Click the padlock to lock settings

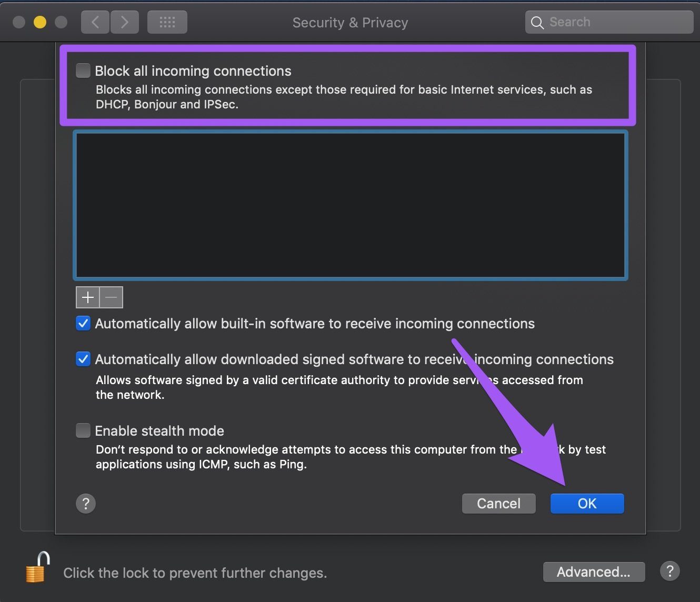[x=37, y=567]
